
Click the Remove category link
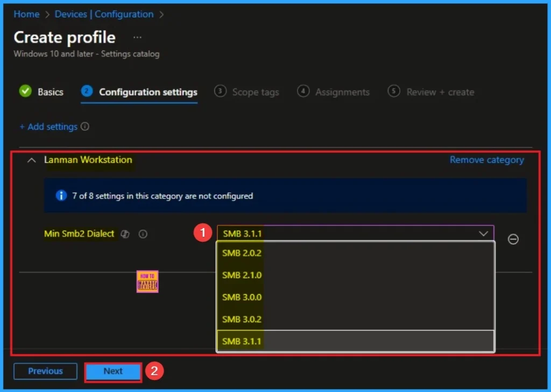(x=486, y=160)
